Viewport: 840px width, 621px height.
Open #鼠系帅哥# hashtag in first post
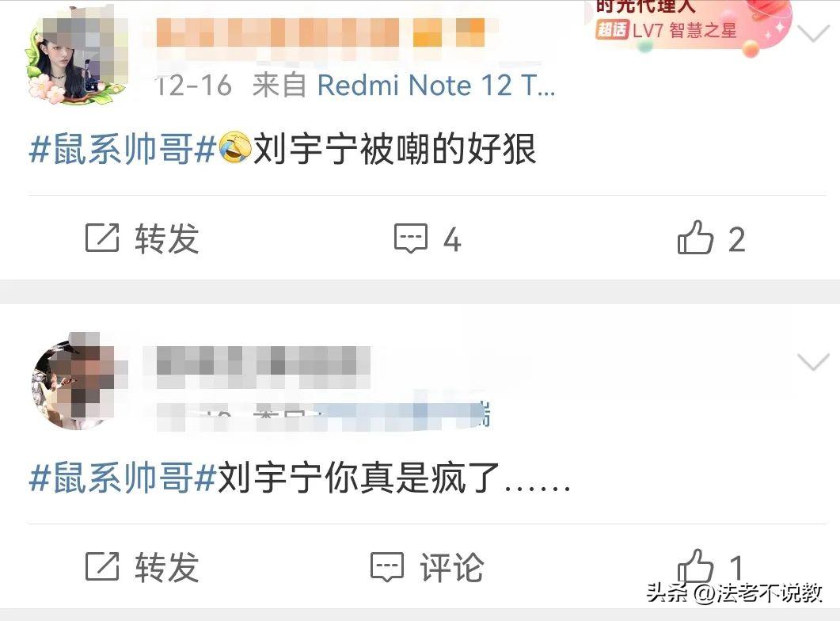click(122, 149)
